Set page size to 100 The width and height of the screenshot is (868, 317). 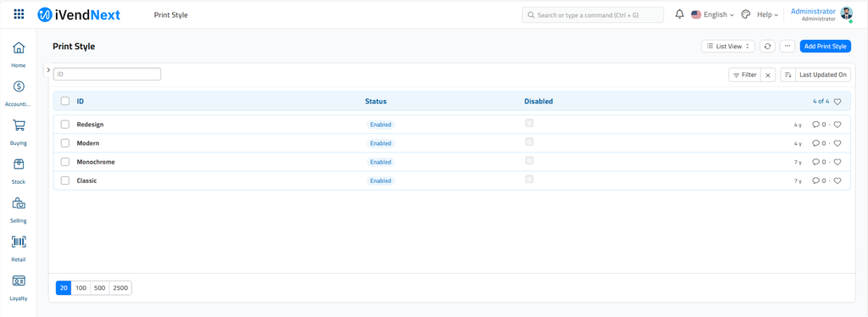(81, 288)
